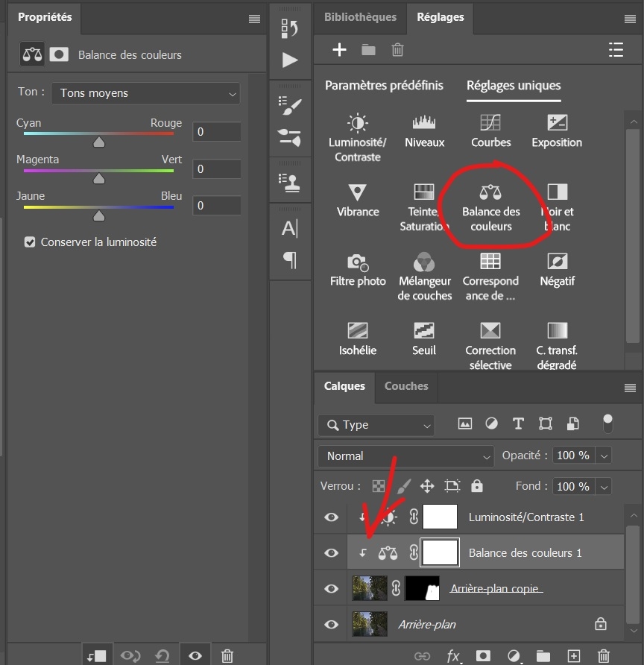The image size is (644, 665).
Task: Hide the Arrière-plan copie layer
Action: (x=331, y=588)
